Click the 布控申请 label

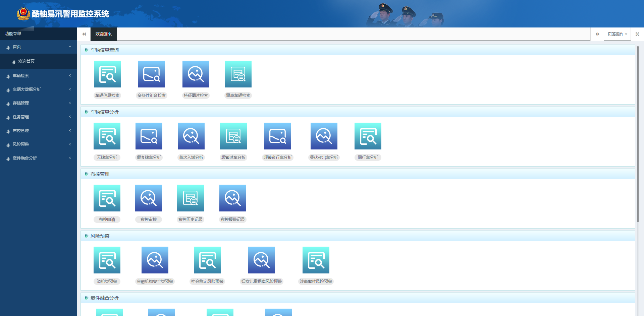[107, 219]
